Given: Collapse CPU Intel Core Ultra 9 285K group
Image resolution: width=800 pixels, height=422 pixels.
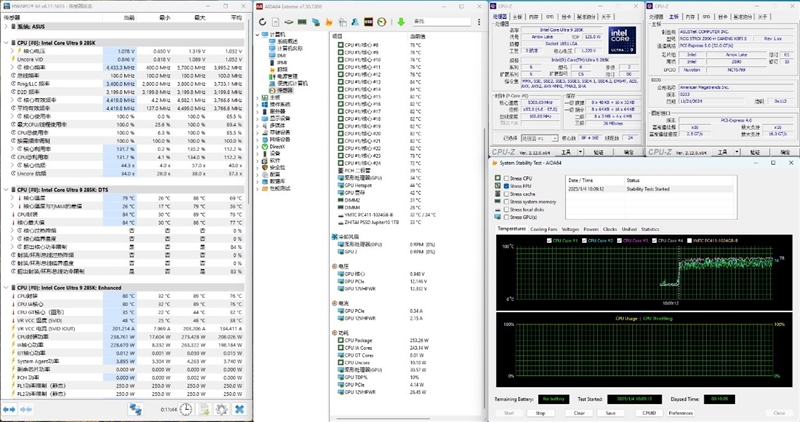Looking at the screenshot, I should click(6, 43).
